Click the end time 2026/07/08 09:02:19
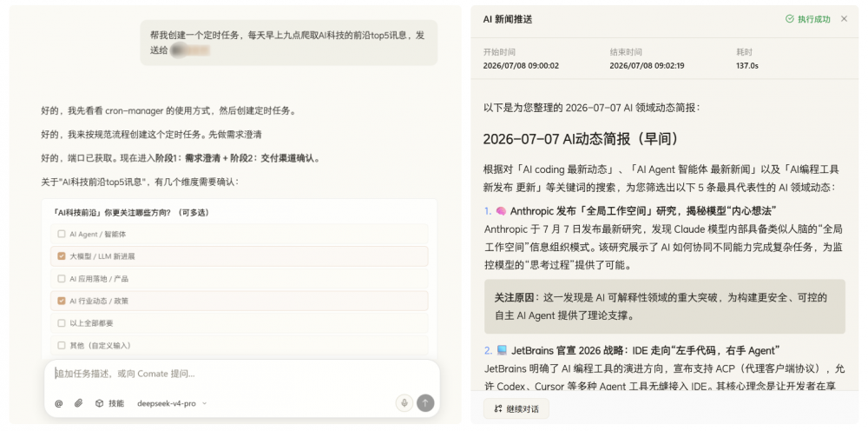The image size is (868, 431). (648, 65)
